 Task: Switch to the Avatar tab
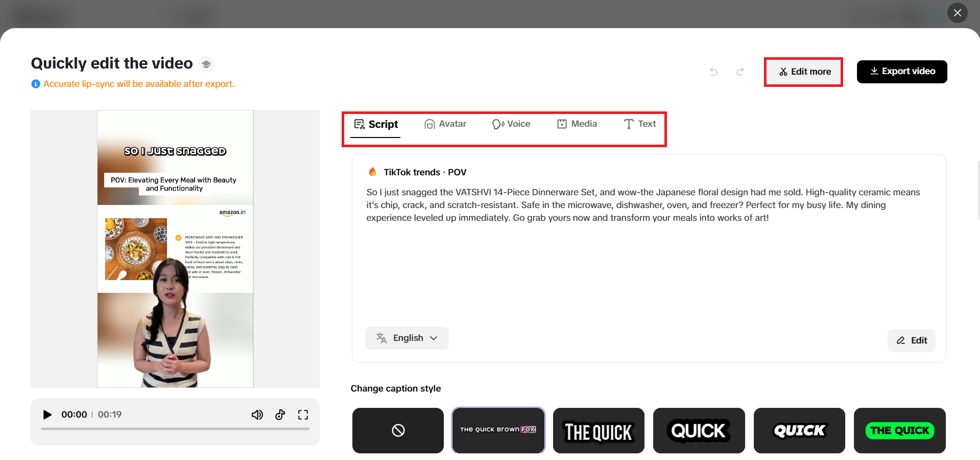[x=445, y=124]
